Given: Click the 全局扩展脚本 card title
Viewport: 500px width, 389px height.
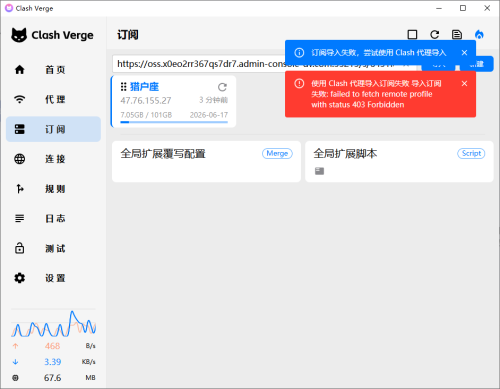Looking at the screenshot, I should (345, 154).
